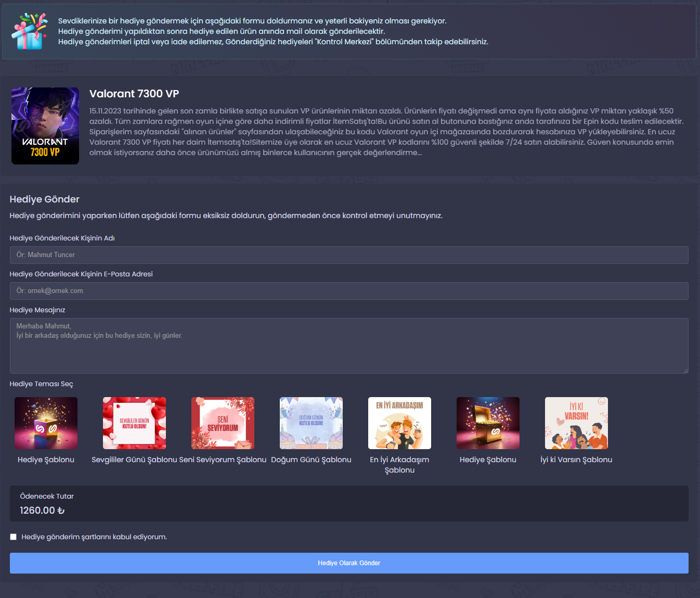This screenshot has height=598, width=700.
Task: Click the Valorant 7300 VP title
Action: click(x=134, y=94)
